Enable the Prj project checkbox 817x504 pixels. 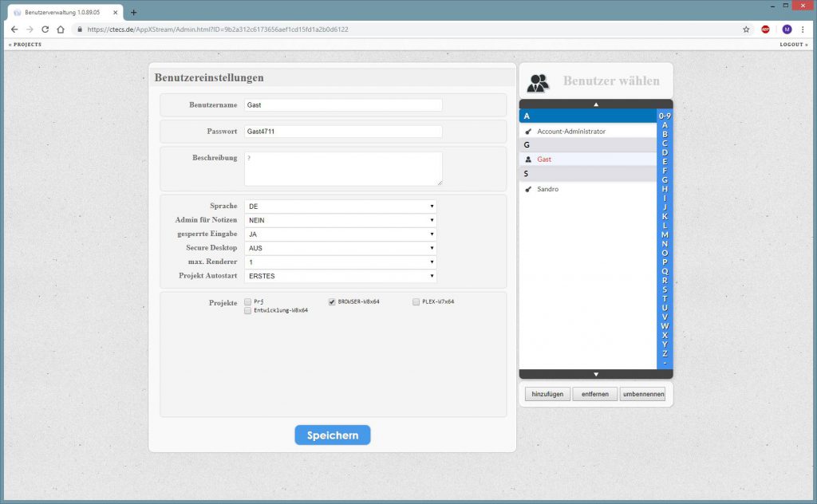point(248,302)
